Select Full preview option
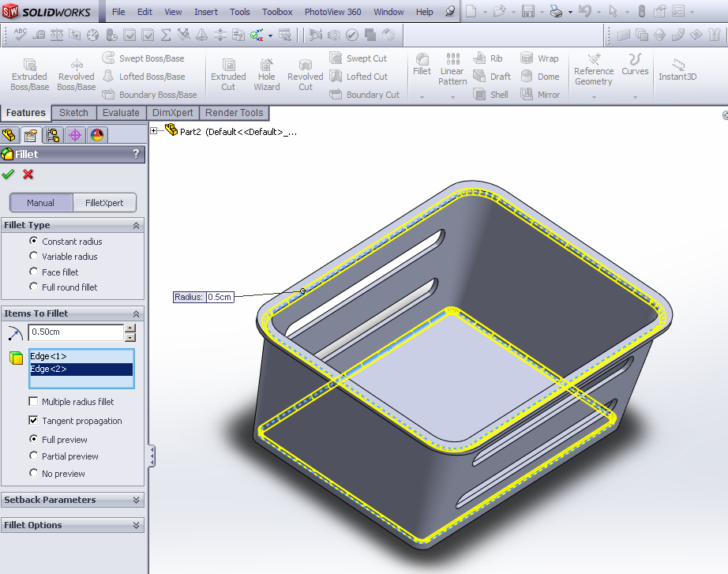The width and height of the screenshot is (728, 574). click(x=33, y=439)
